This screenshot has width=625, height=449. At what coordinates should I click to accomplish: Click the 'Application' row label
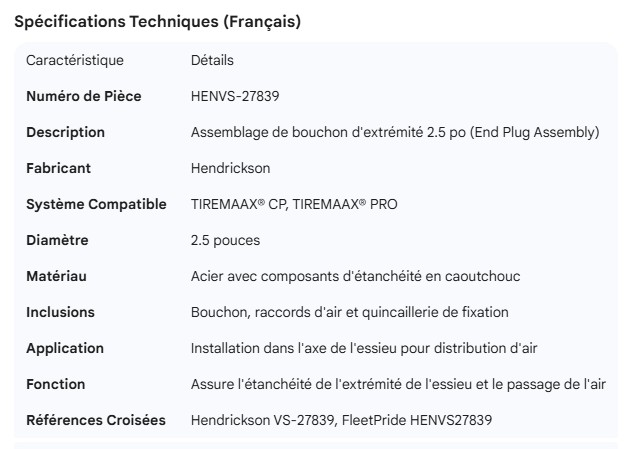[65, 348]
